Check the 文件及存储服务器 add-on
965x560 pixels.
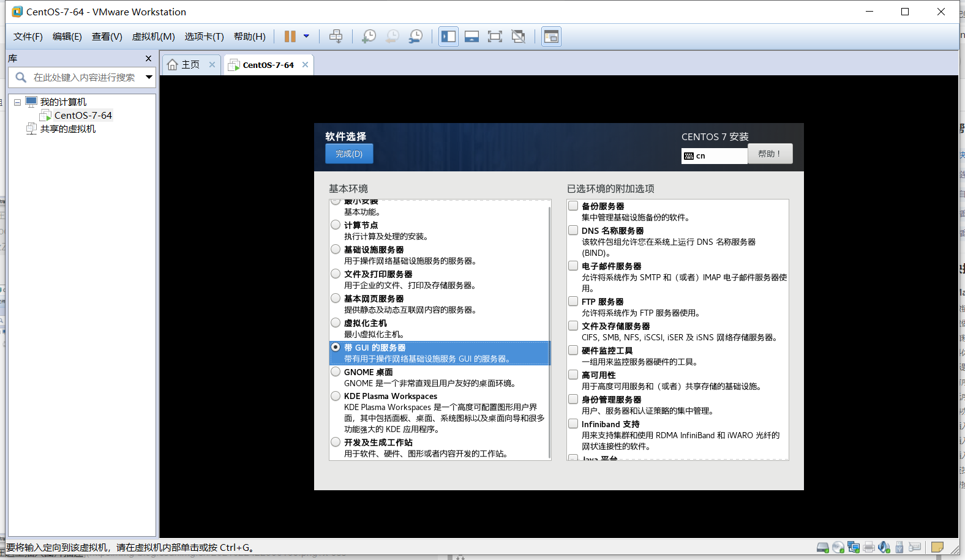pos(573,326)
